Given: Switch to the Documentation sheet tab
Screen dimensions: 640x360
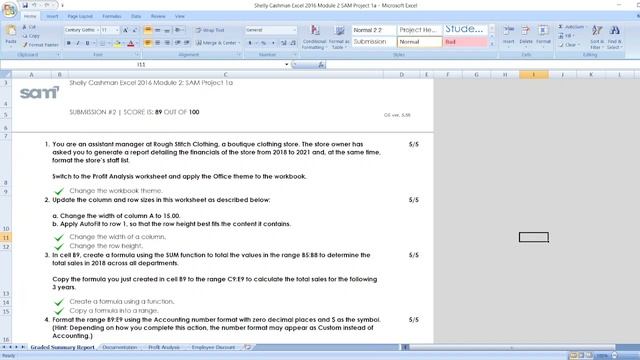Looking at the screenshot, I should click(x=120, y=347).
